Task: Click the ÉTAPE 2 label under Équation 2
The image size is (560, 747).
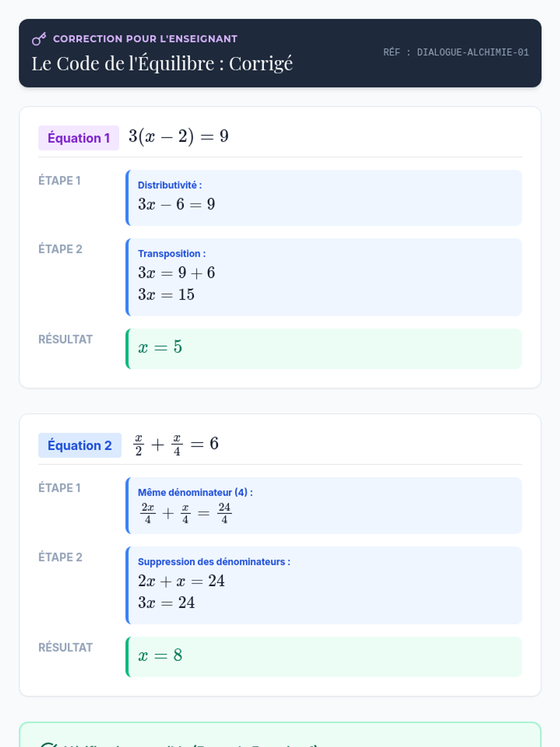Action: [60, 557]
